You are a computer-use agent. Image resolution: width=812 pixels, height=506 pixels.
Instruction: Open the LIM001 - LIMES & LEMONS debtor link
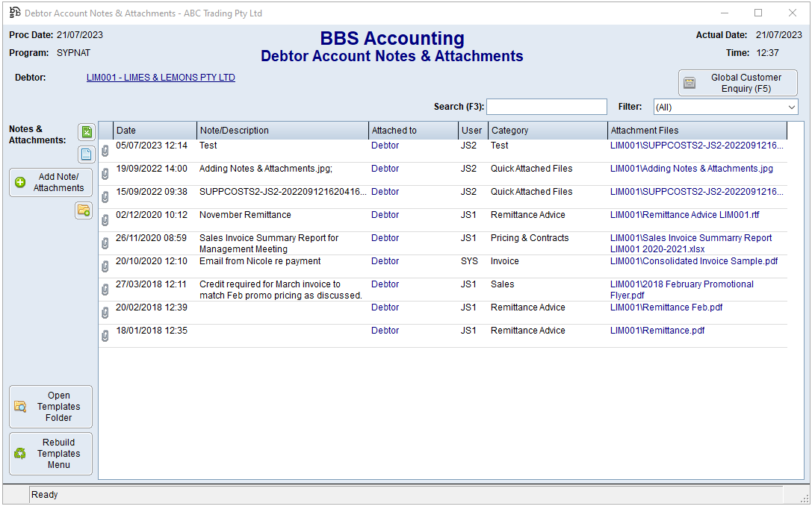pos(161,78)
